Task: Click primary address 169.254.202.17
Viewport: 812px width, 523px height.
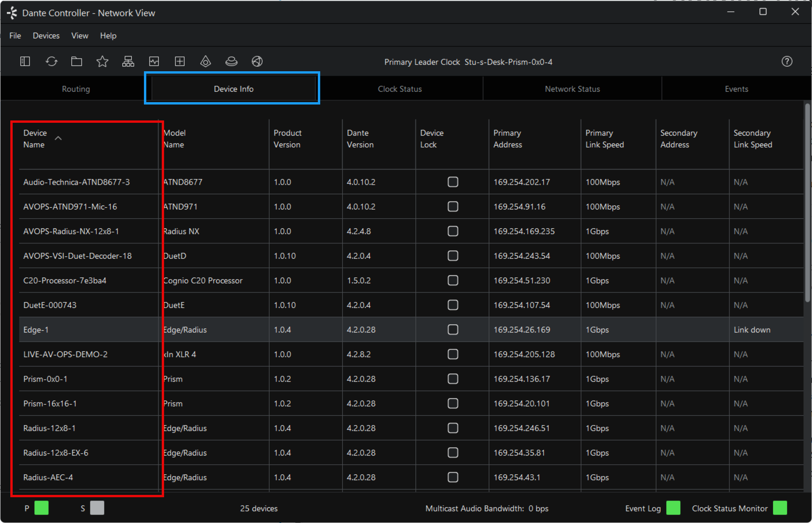Action: (522, 182)
